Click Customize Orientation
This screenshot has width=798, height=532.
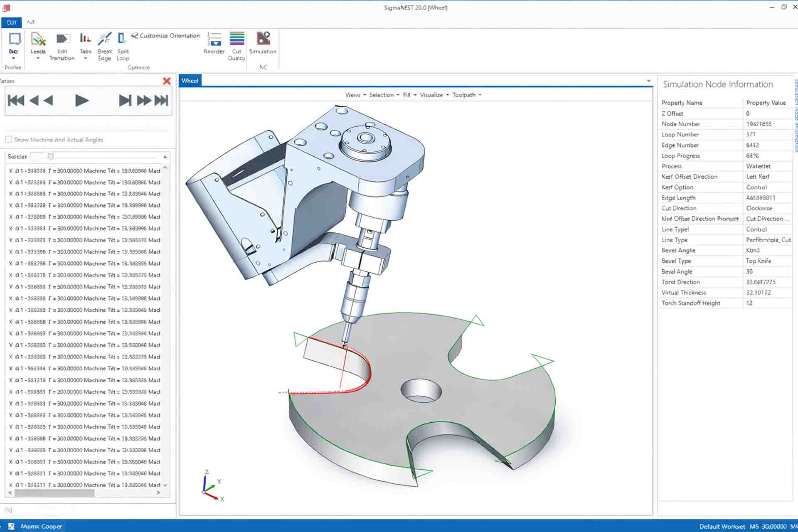[165, 36]
